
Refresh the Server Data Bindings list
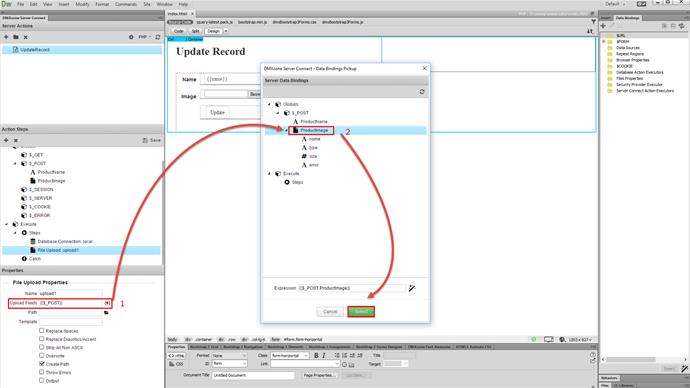[x=422, y=92]
